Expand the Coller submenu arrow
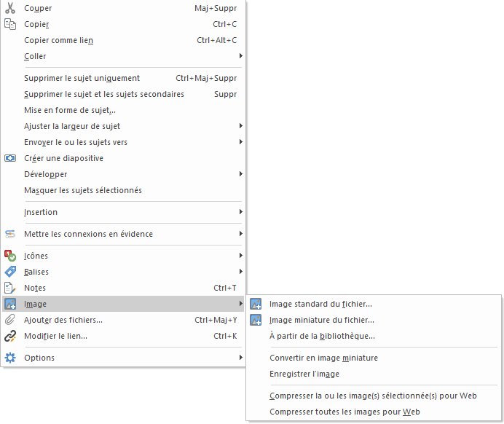 pos(240,56)
